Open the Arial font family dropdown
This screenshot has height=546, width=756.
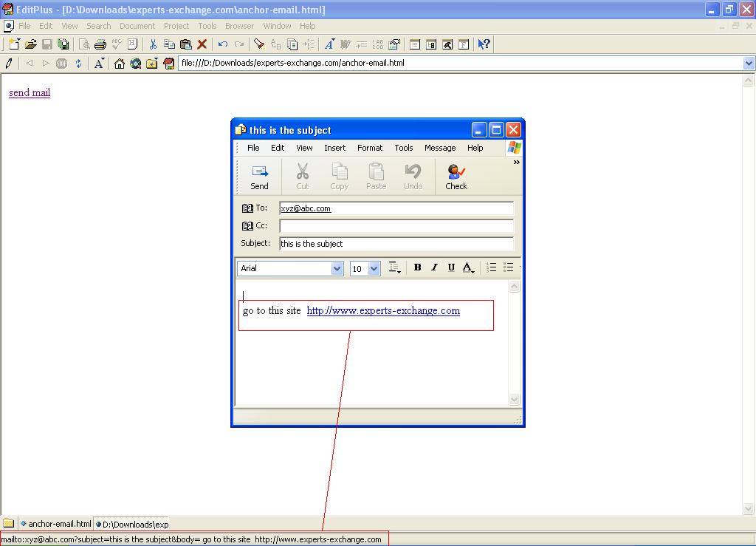click(337, 268)
